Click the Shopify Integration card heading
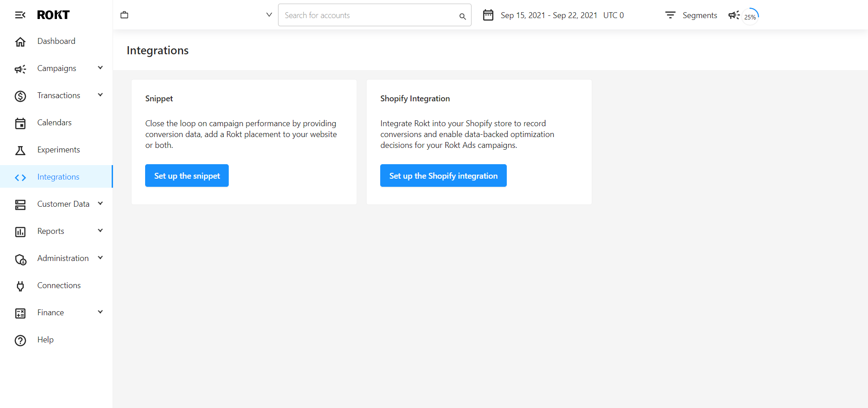 pyautogui.click(x=415, y=99)
